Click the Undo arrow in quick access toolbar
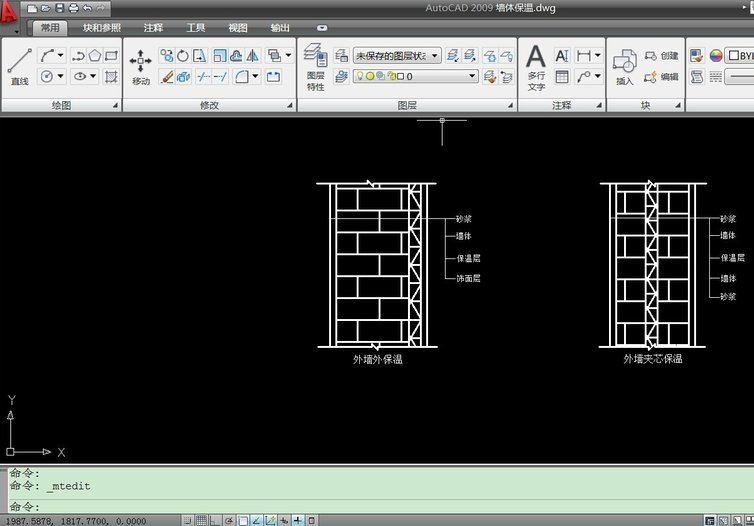Image resolution: width=754 pixels, height=526 pixels. 87,8
